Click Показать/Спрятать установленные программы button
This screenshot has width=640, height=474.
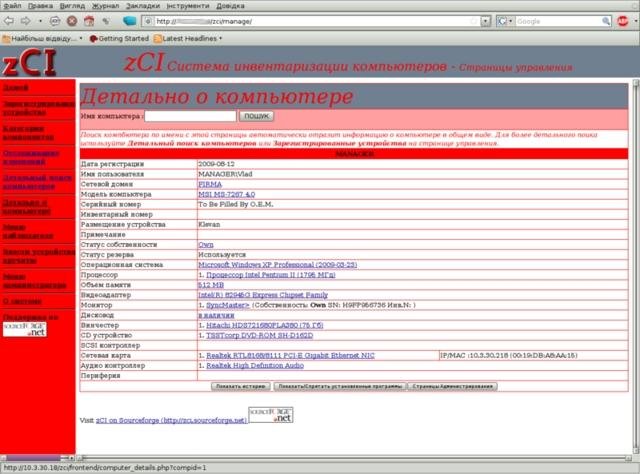pyautogui.click(x=340, y=386)
